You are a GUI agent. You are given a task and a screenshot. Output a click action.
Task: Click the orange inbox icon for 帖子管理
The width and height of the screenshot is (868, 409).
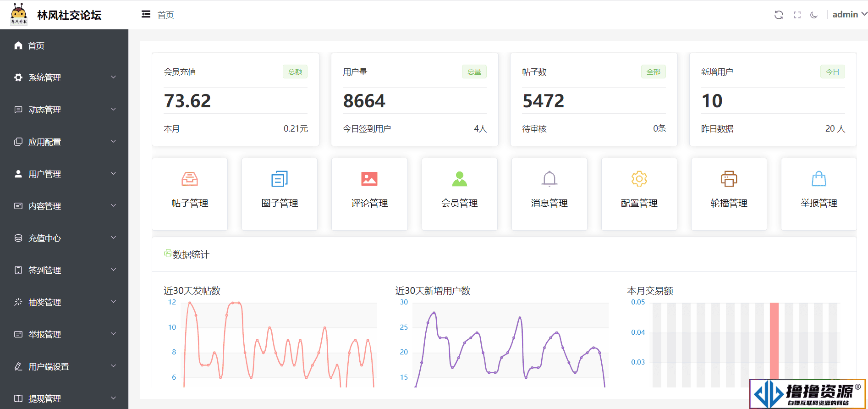tap(190, 179)
